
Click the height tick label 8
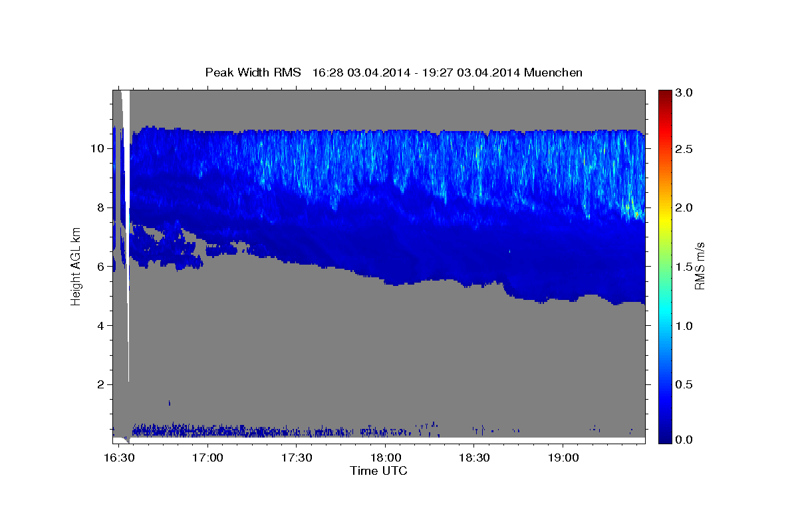tap(102, 207)
